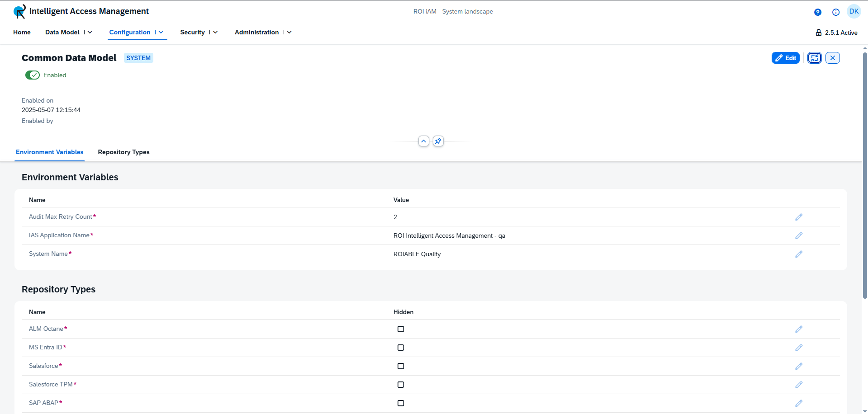
Task: Mark Salesforce TPM as Hidden
Action: pyautogui.click(x=400, y=385)
